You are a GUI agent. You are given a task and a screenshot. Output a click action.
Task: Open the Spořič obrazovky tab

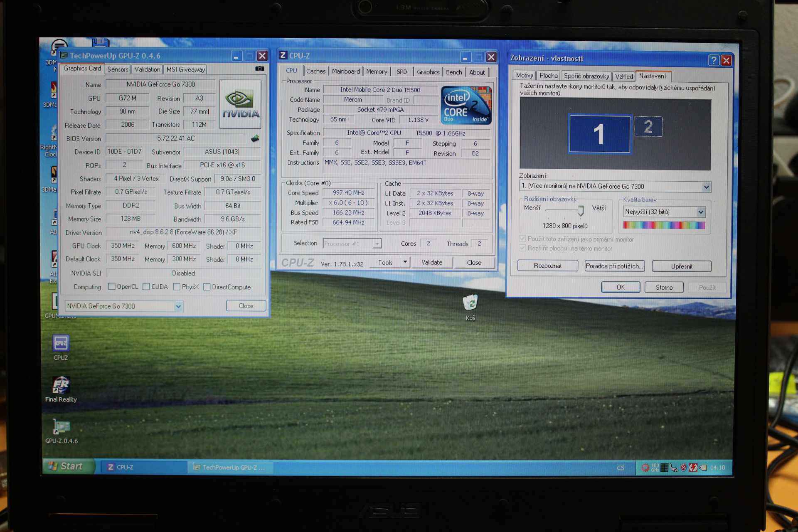[x=586, y=76]
